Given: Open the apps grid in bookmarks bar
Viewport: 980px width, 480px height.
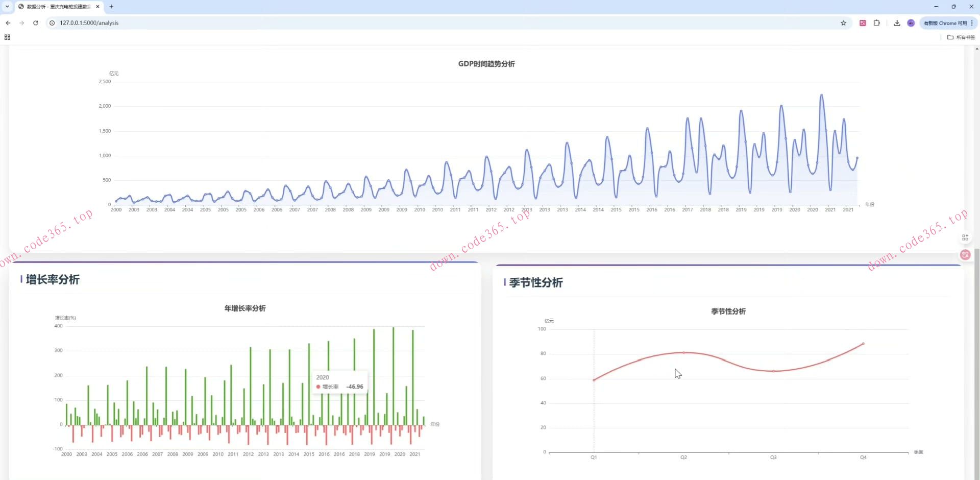Looking at the screenshot, I should pyautogui.click(x=7, y=37).
